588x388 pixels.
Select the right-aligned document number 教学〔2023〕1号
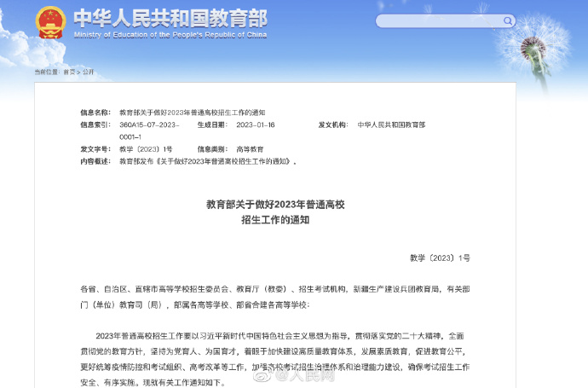point(440,258)
